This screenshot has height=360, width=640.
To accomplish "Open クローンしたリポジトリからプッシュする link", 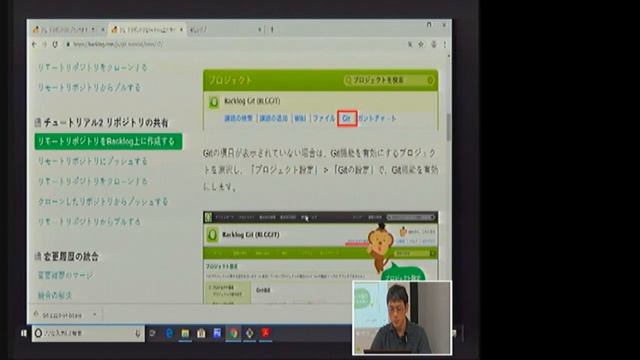I will point(103,202).
